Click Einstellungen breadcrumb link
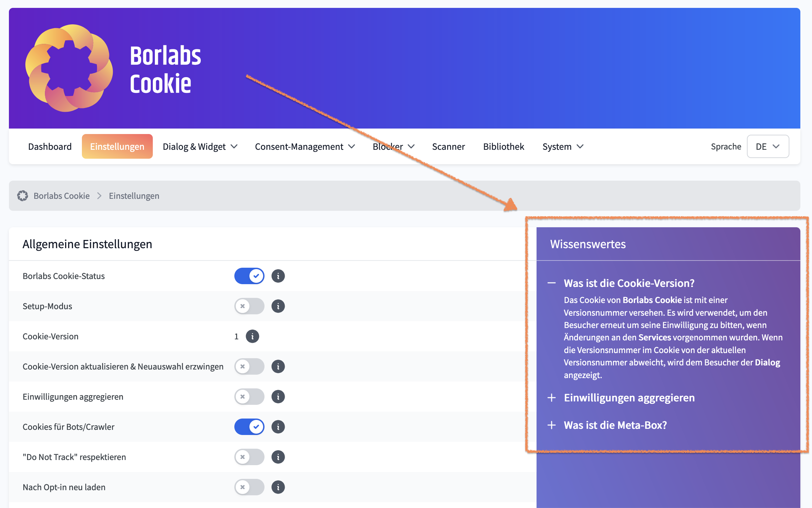 coord(134,196)
